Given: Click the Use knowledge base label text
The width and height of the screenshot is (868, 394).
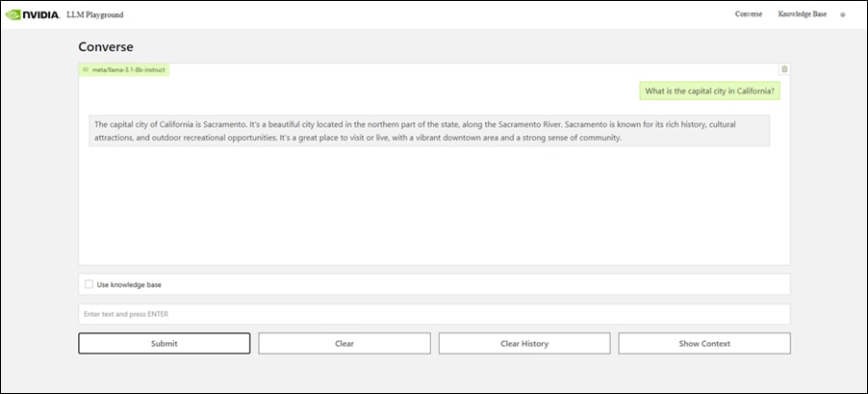Looking at the screenshot, I should (x=129, y=285).
